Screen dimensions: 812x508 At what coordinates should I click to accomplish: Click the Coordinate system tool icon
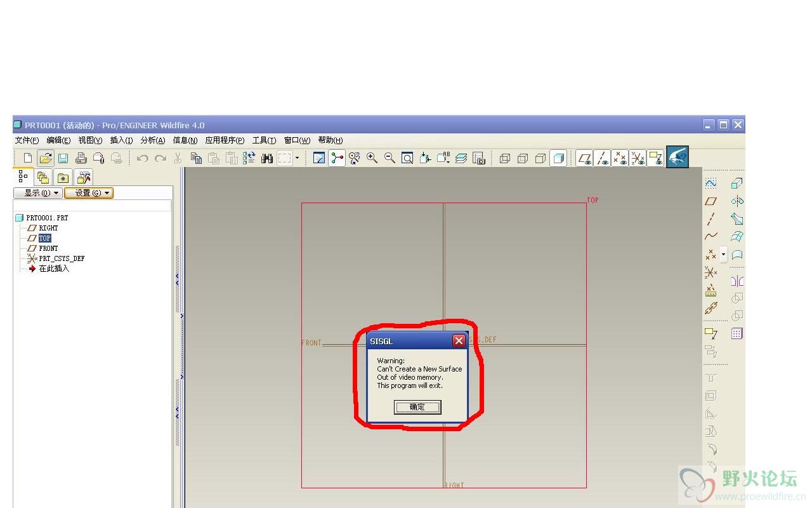click(711, 272)
